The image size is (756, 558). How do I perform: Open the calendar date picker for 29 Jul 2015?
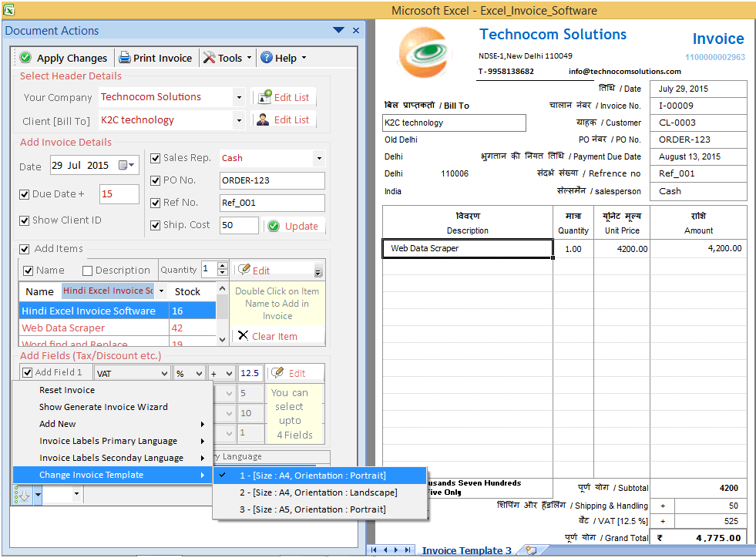tap(124, 165)
